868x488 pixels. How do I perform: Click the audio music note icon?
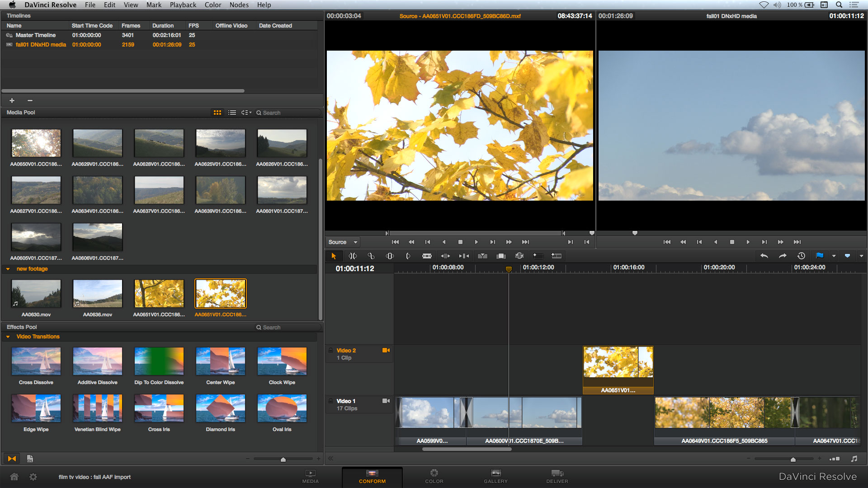click(x=854, y=459)
